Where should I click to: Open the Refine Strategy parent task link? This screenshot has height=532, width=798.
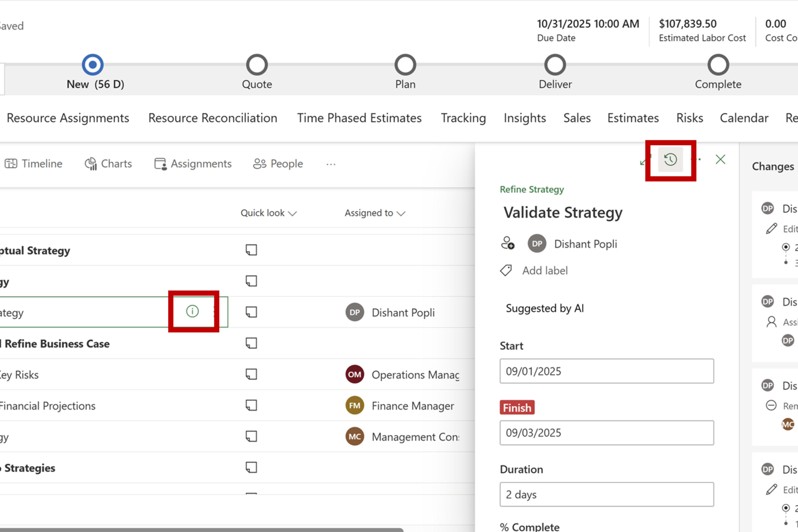pyautogui.click(x=532, y=189)
